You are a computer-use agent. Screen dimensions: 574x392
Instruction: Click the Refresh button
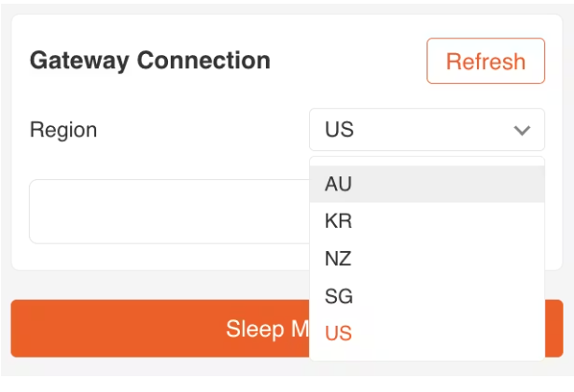point(485,62)
